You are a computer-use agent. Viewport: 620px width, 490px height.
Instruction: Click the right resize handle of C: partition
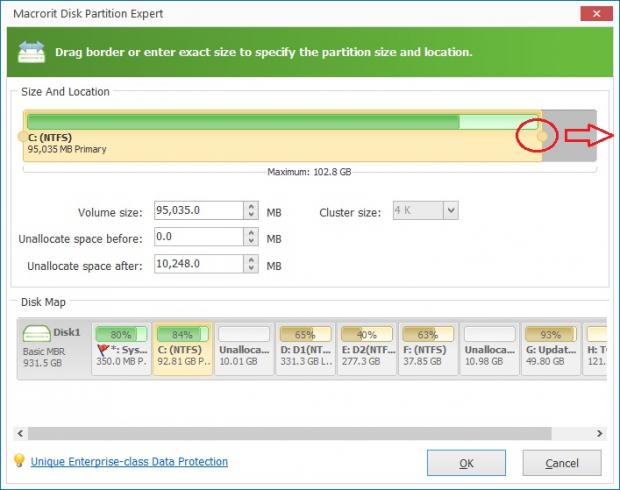(x=542, y=136)
